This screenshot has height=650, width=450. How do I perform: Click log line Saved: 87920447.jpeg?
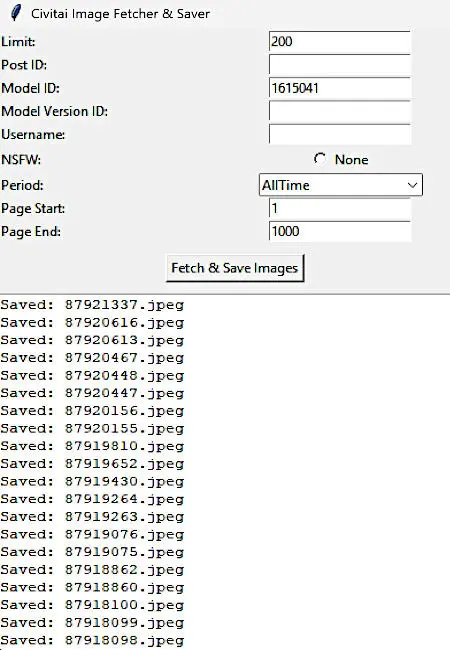(x=92, y=393)
